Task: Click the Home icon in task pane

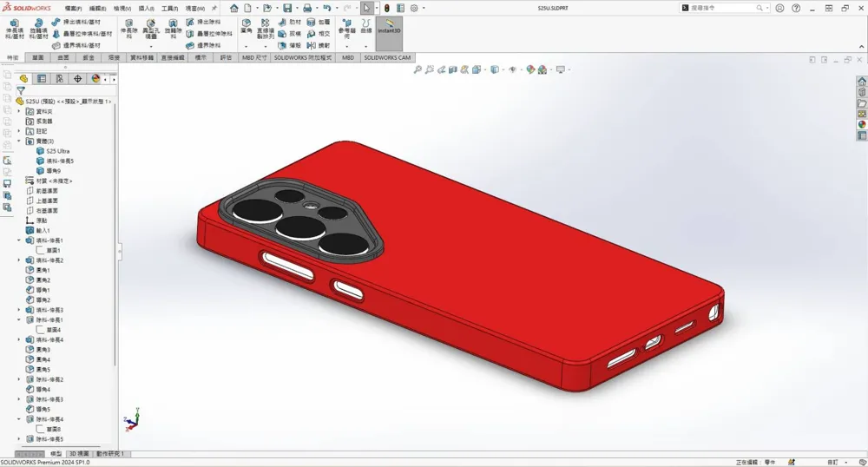Action: coord(862,82)
